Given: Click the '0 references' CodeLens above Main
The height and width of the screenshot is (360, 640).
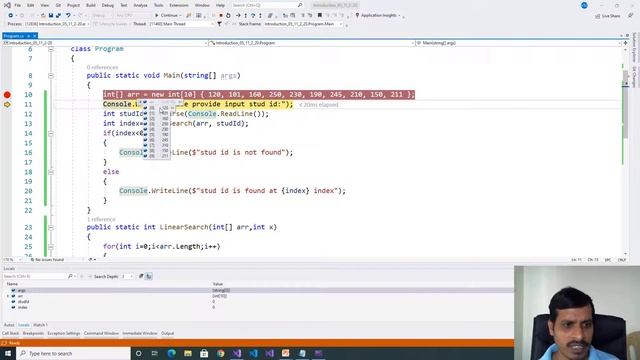Looking at the screenshot, I should [x=102, y=67].
